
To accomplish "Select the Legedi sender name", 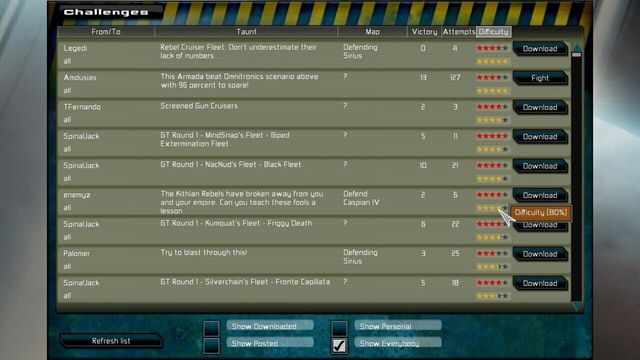I will [75, 48].
